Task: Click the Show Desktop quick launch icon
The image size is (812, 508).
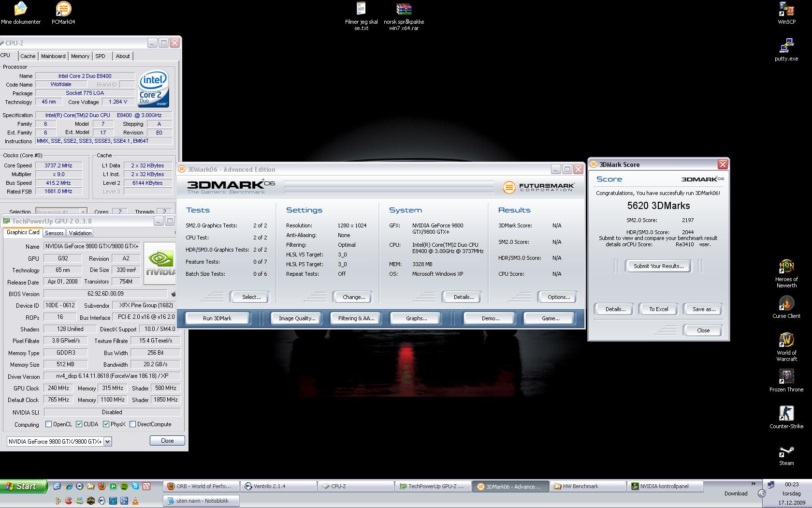Action: click(57, 486)
